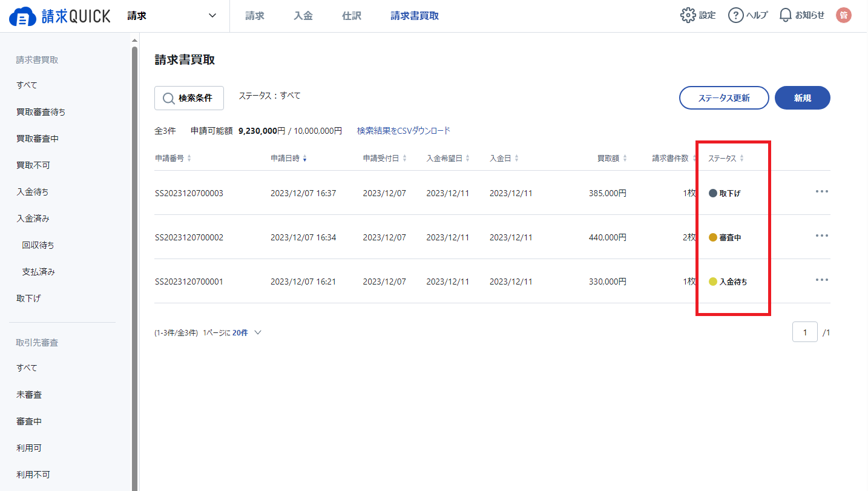Select 未審査 in sidebar
The height and width of the screenshot is (491, 868).
tap(29, 395)
